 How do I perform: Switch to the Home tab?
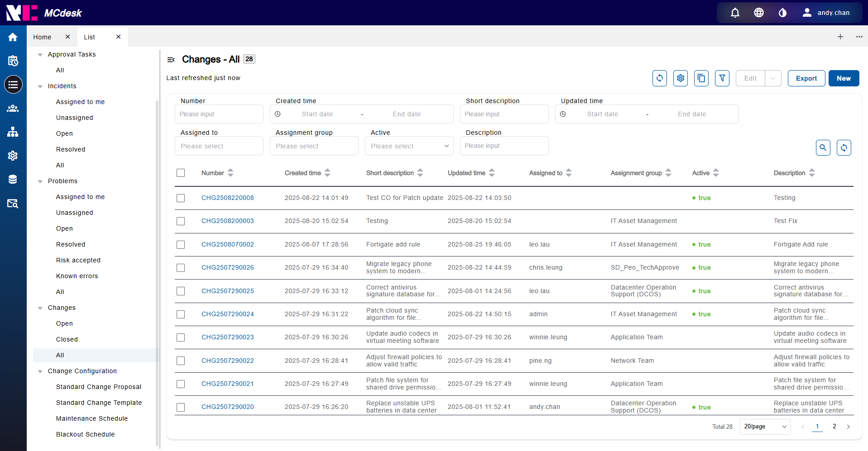click(x=42, y=37)
